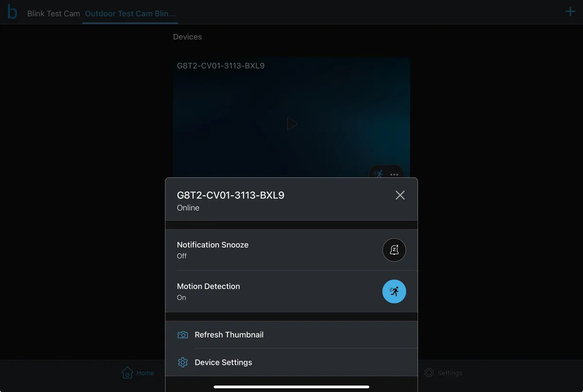Viewport: 583px width, 392px height.
Task: Close the device options sheet
Action: [x=400, y=195]
